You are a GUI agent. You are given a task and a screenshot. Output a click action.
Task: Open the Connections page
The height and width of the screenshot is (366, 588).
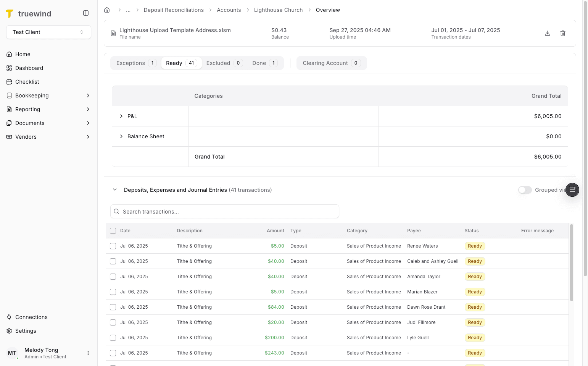point(31,317)
